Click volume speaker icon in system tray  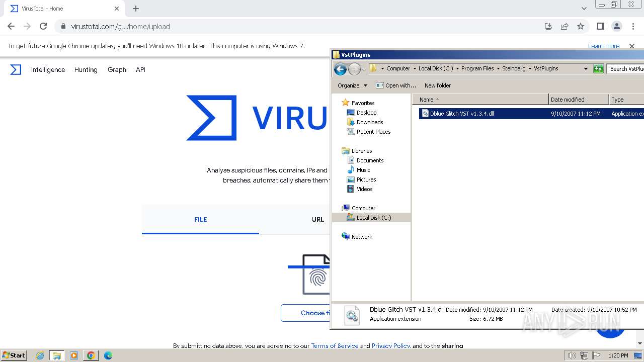572,355
